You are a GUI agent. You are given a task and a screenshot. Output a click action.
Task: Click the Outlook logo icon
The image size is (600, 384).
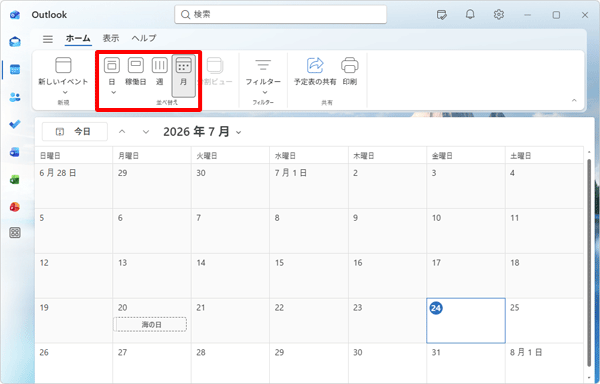[15, 15]
